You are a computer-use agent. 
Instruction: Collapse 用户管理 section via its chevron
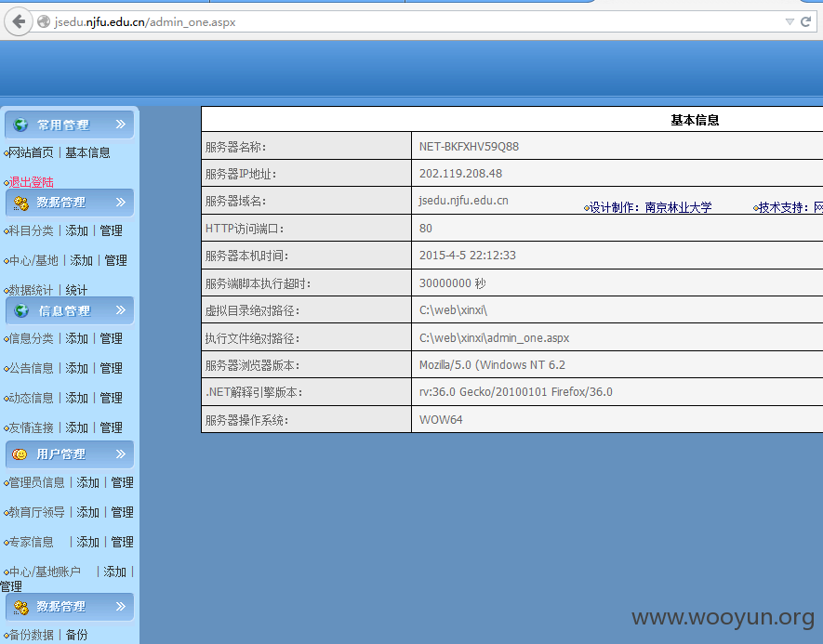(x=121, y=453)
